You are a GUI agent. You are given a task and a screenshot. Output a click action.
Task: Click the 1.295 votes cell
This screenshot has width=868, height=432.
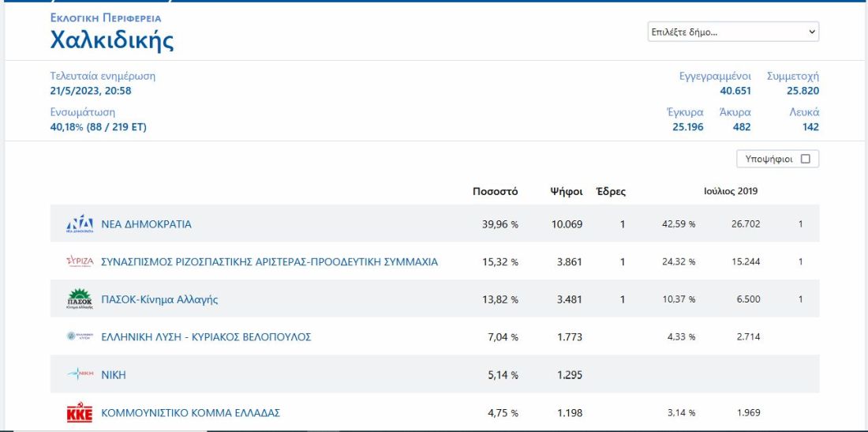(x=570, y=375)
